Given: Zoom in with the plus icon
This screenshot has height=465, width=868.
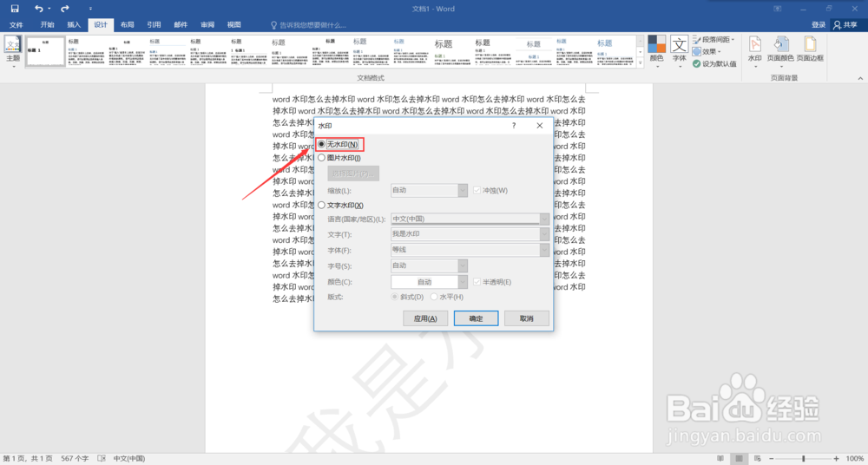Looking at the screenshot, I should click(837, 459).
